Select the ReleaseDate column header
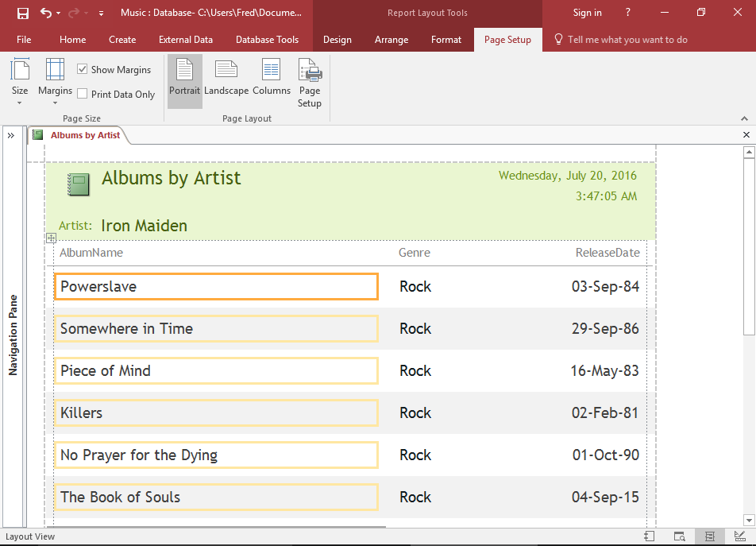 tap(607, 253)
